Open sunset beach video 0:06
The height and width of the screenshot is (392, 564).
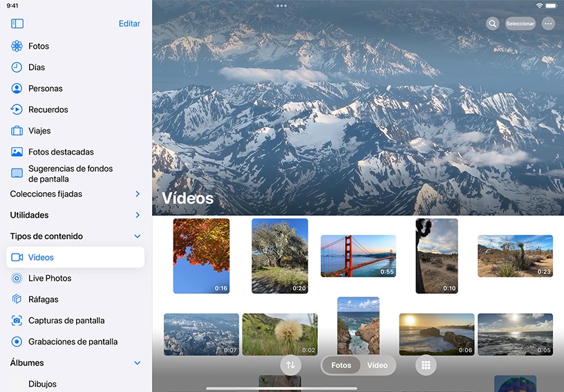(437, 335)
